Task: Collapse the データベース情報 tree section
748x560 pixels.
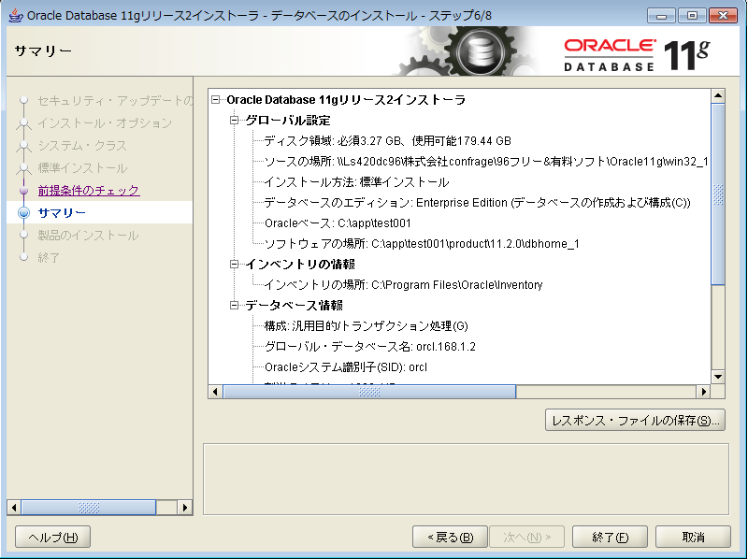Action: point(235,305)
